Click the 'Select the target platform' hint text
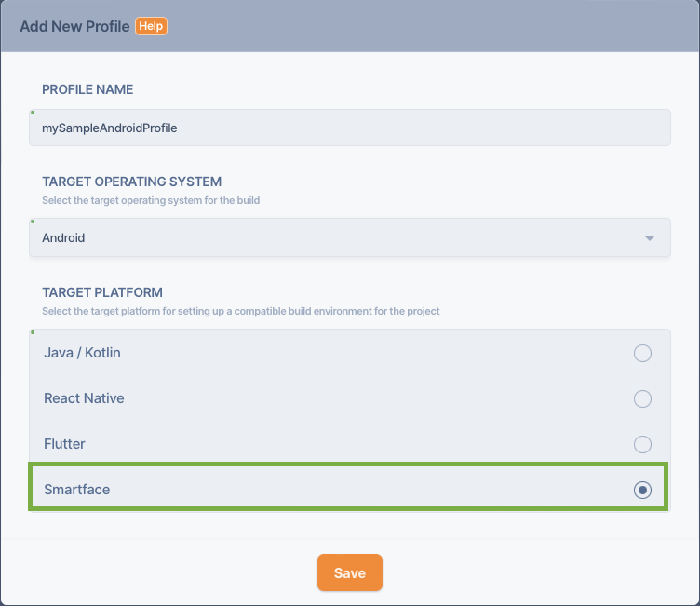Screen dimensions: 700x606 [240, 311]
